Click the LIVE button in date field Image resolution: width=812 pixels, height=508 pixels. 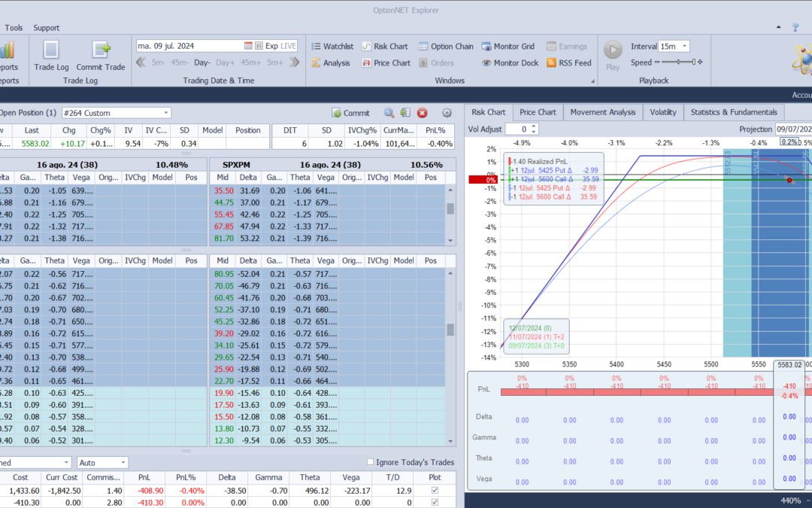point(288,46)
